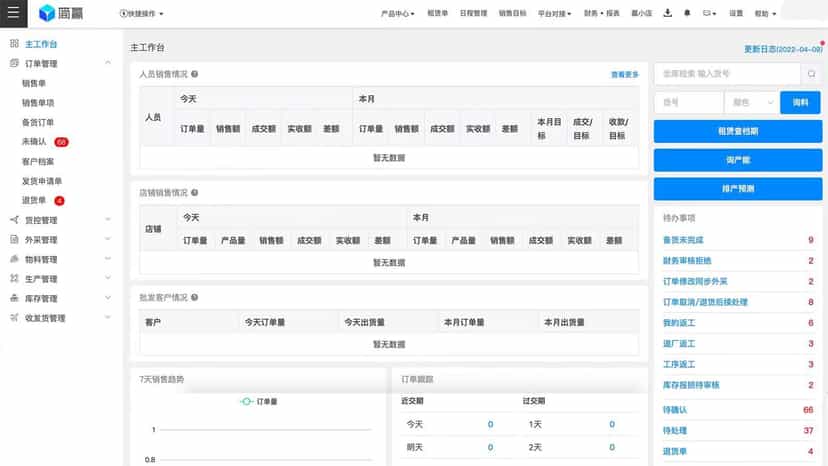Screen dimensions: 828x466
Task: Open 租赁单 in top menu
Action: pos(437,13)
